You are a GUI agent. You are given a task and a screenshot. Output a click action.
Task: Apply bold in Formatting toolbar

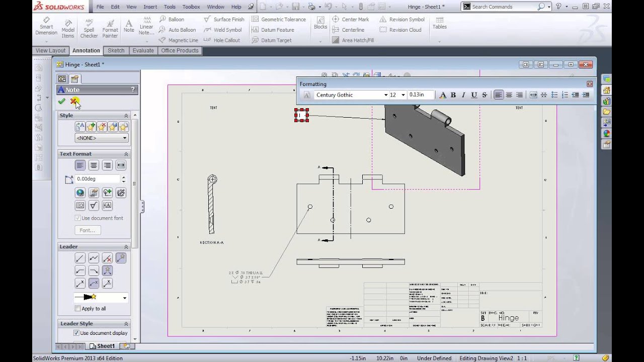click(453, 95)
